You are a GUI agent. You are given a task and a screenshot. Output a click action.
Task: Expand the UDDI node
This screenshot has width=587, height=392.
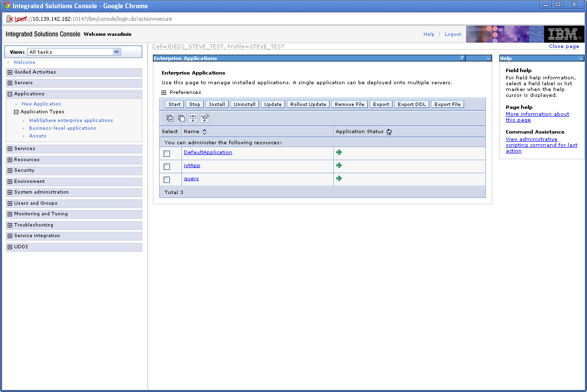(10, 247)
